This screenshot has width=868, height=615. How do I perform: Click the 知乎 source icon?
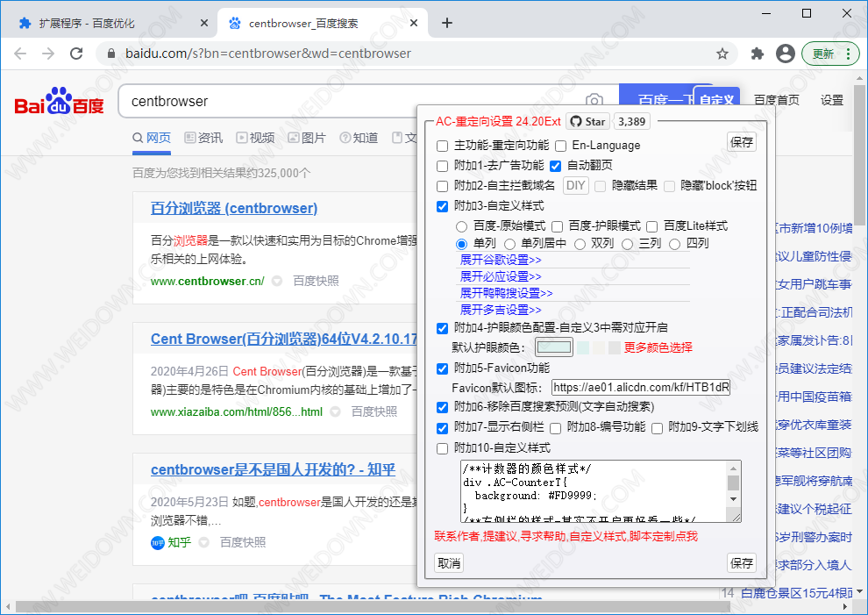click(158, 542)
